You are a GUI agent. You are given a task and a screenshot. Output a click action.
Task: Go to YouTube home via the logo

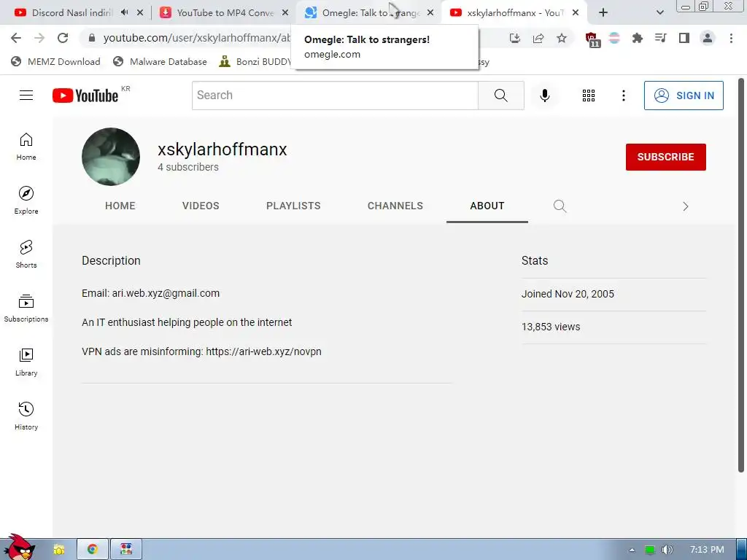tap(85, 96)
